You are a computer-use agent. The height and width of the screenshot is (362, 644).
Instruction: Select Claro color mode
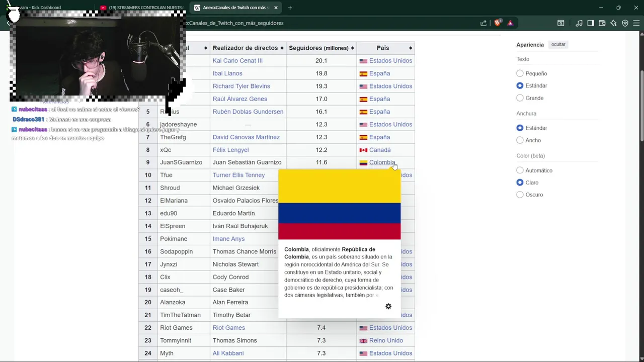520,183
